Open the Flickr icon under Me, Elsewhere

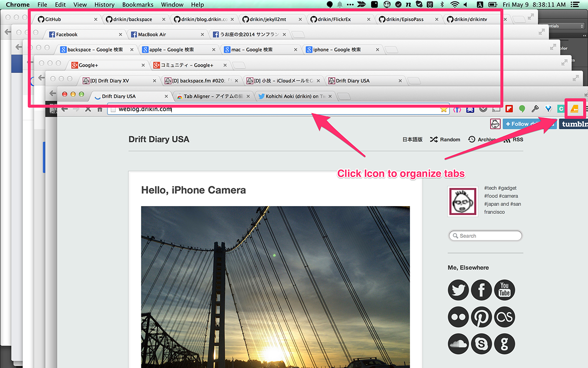pos(458,317)
